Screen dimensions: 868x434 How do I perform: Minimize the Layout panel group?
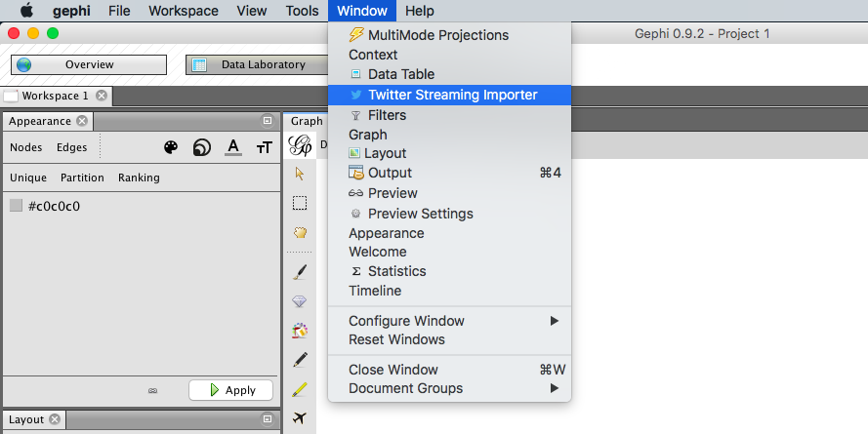click(268, 419)
